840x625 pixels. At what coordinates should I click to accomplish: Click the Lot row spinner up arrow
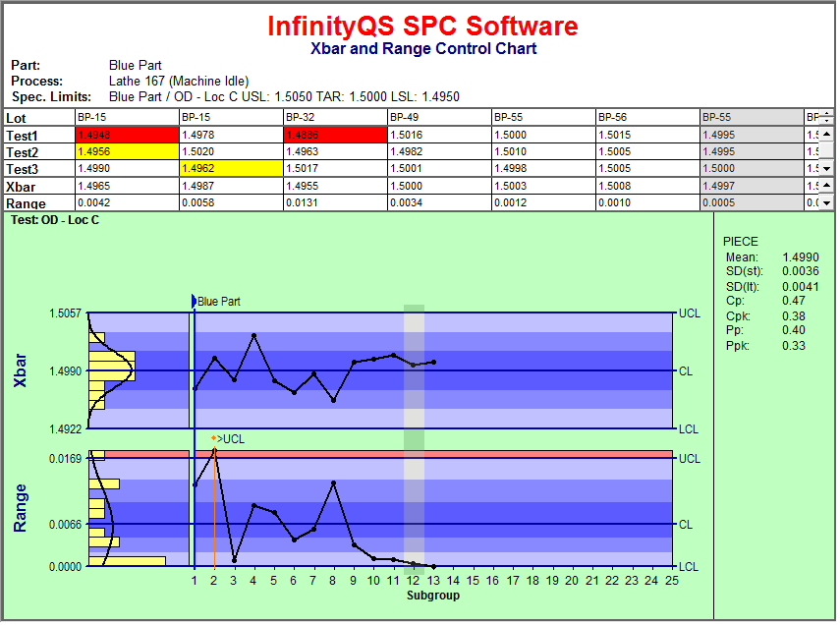(x=826, y=115)
